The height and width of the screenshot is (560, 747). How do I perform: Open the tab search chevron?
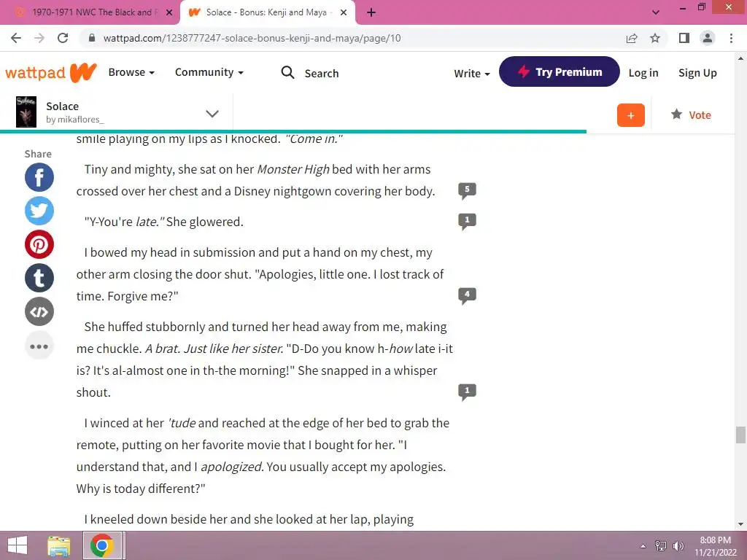(x=656, y=12)
